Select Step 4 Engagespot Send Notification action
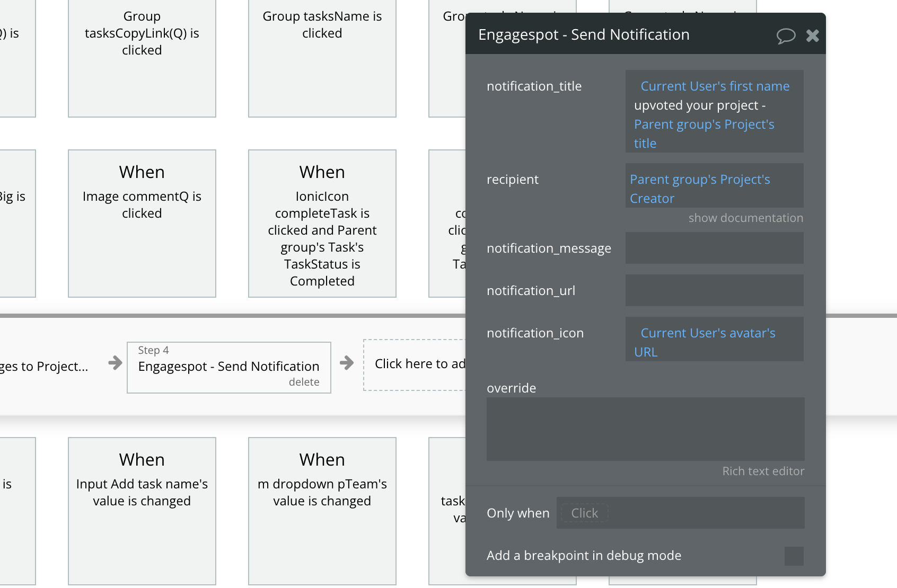897x588 pixels. 228,367
